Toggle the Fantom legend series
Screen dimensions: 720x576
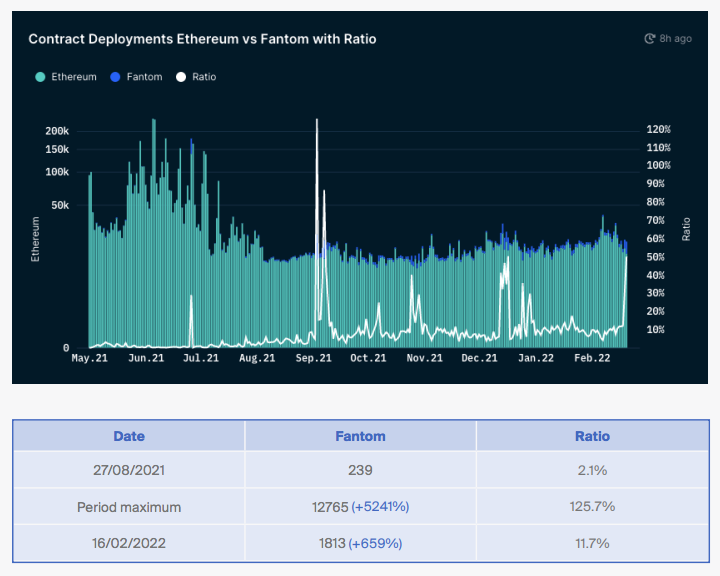pos(144,77)
